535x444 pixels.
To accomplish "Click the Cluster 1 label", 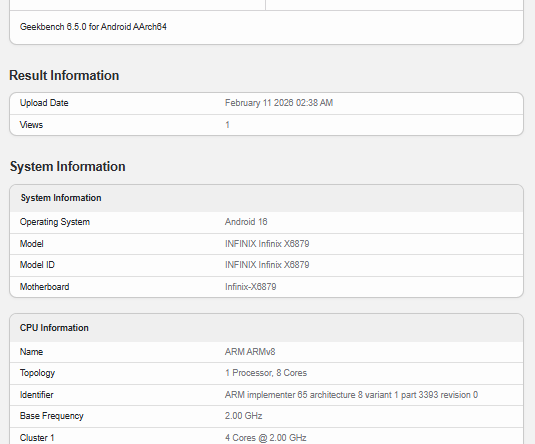I will tap(37, 438).
